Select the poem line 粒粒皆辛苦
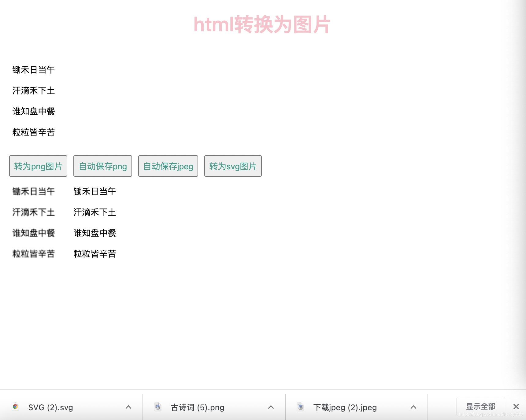 (33, 132)
